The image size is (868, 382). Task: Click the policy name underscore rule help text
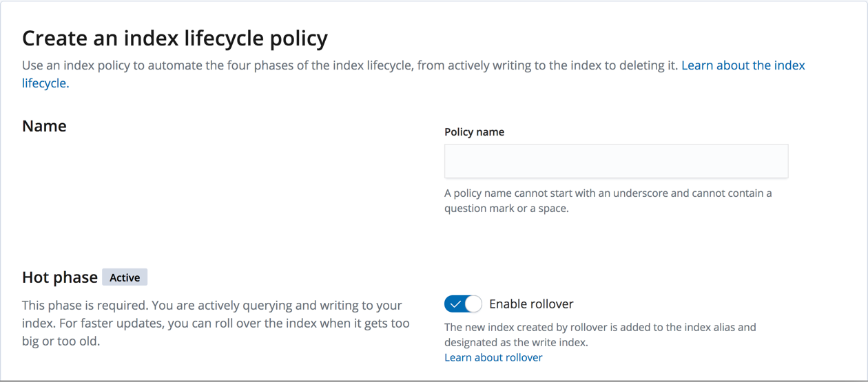[608, 193]
